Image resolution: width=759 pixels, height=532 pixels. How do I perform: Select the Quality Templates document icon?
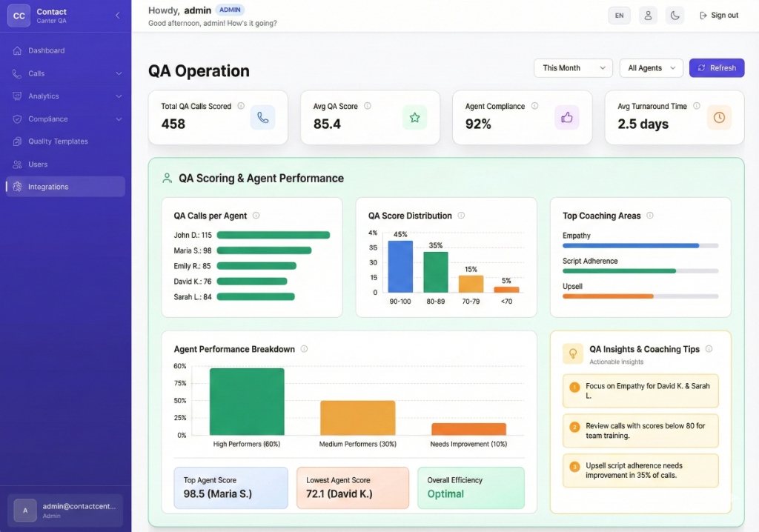(16, 142)
